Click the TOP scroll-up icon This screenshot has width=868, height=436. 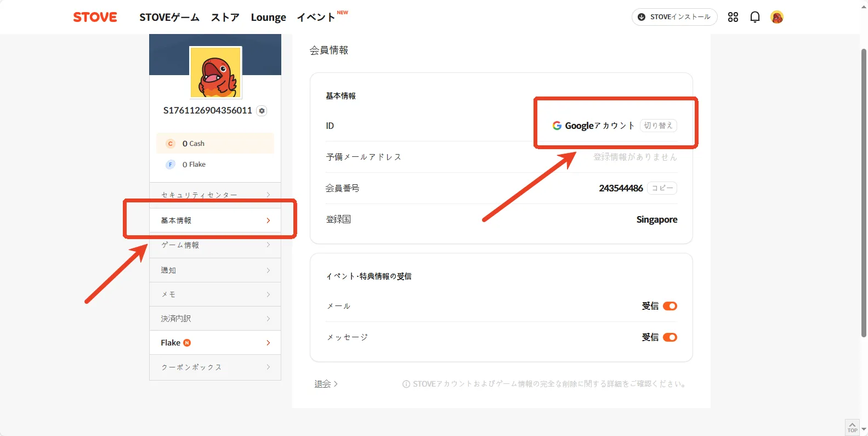click(x=852, y=427)
